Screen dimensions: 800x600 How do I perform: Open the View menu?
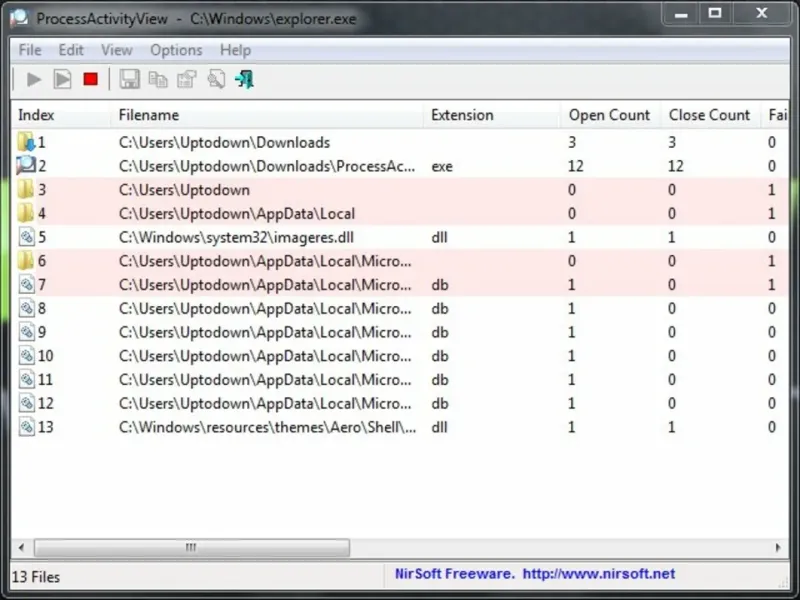click(117, 50)
